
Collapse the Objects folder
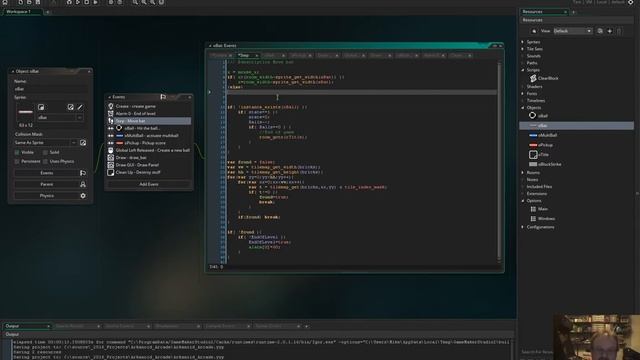click(x=522, y=108)
